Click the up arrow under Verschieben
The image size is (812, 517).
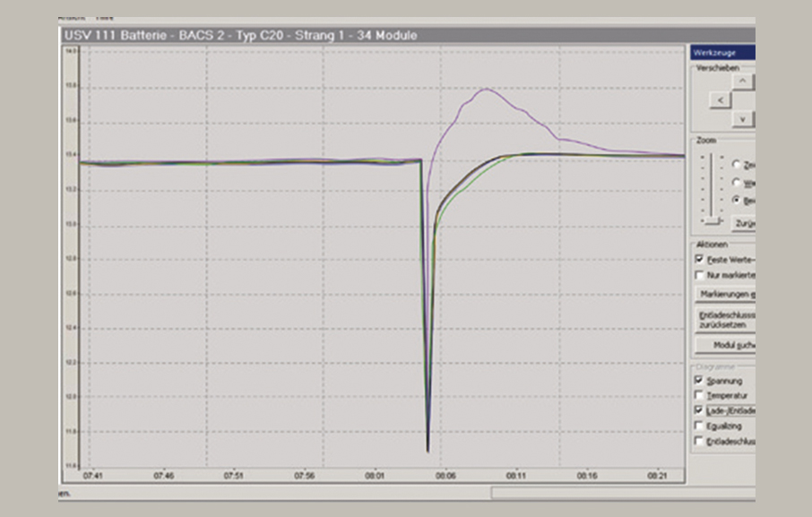[x=743, y=82]
